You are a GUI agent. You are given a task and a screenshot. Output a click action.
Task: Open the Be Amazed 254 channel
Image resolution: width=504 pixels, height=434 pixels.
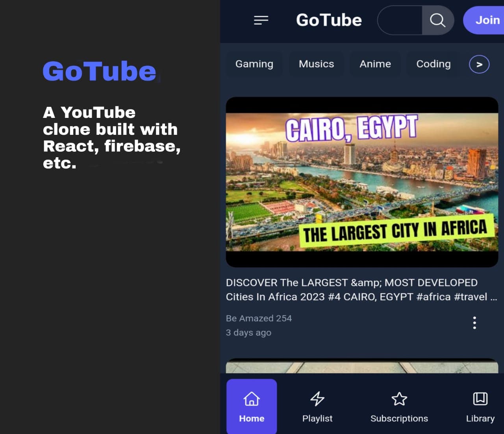(259, 318)
